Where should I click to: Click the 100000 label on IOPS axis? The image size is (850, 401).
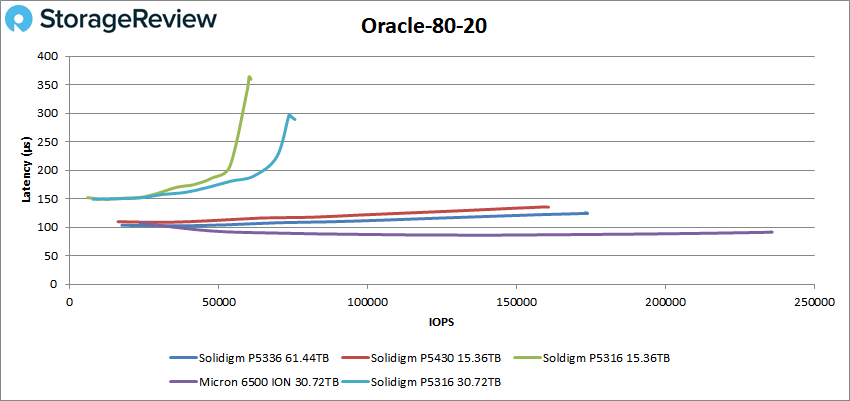[x=367, y=302]
